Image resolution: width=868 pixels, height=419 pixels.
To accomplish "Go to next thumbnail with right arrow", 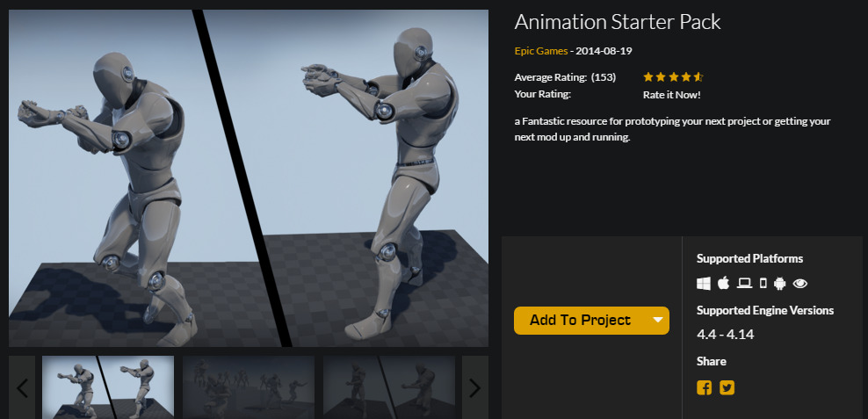I will click(475, 387).
